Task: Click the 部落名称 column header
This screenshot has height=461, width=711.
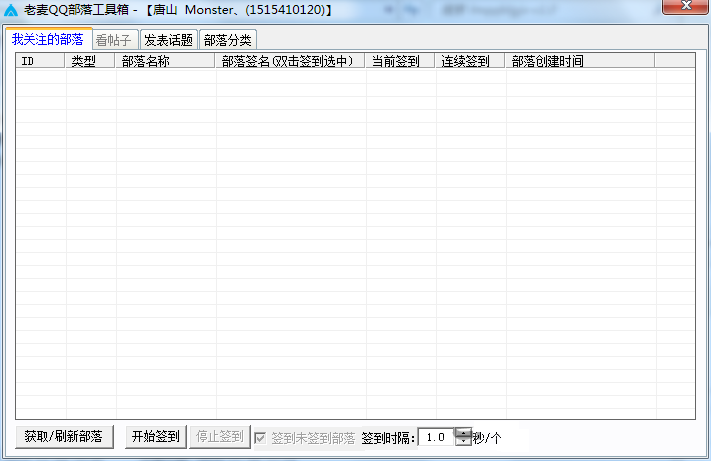Action: click(x=165, y=61)
